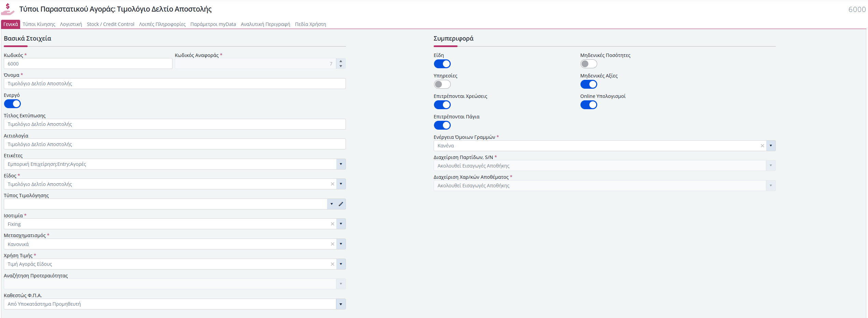The height and width of the screenshot is (318, 868).
Task: Open the Ετικέτες dropdown arrow
Action: 341,164
